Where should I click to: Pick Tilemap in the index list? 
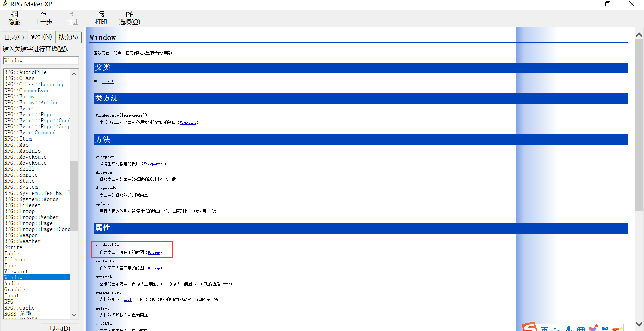(15, 260)
